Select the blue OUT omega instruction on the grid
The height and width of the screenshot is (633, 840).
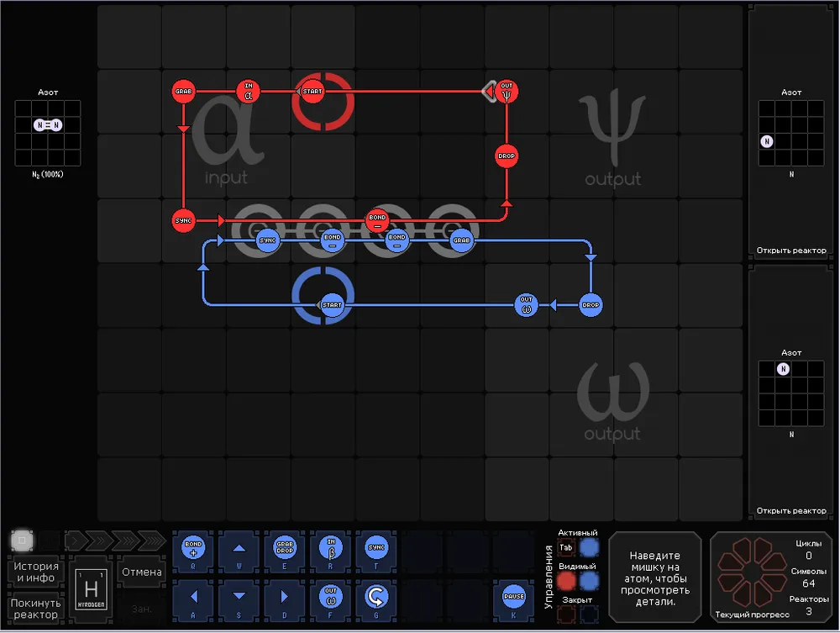(x=526, y=305)
